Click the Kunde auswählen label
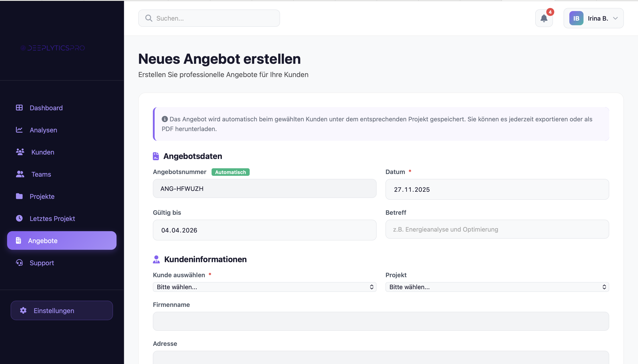The height and width of the screenshot is (364, 638). [x=179, y=275]
